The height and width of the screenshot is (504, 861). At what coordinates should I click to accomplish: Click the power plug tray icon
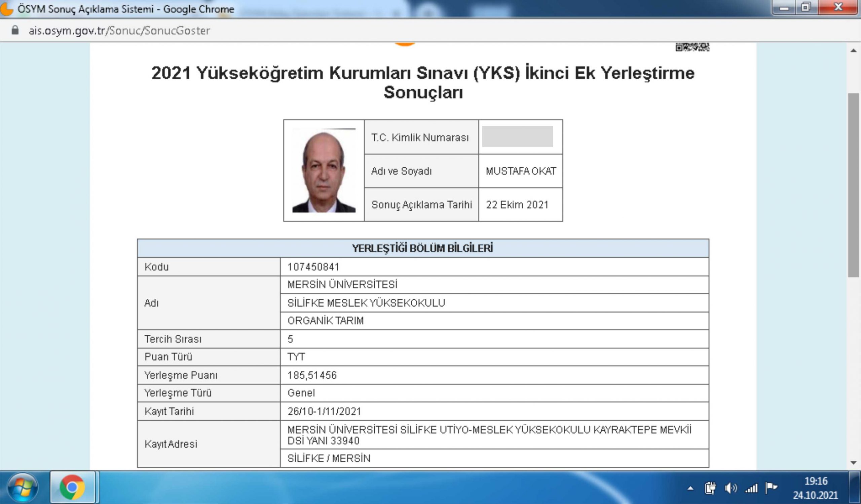[710, 488]
